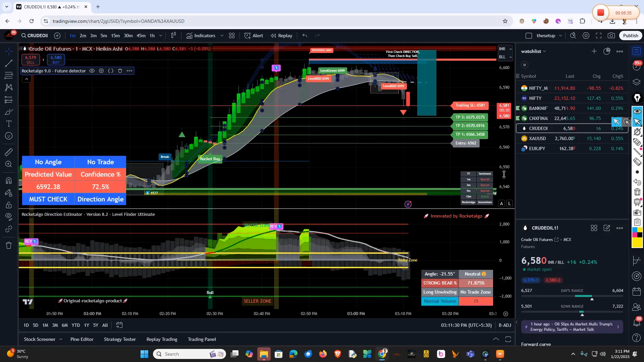Switch to the Pine Editor tab

82,339
